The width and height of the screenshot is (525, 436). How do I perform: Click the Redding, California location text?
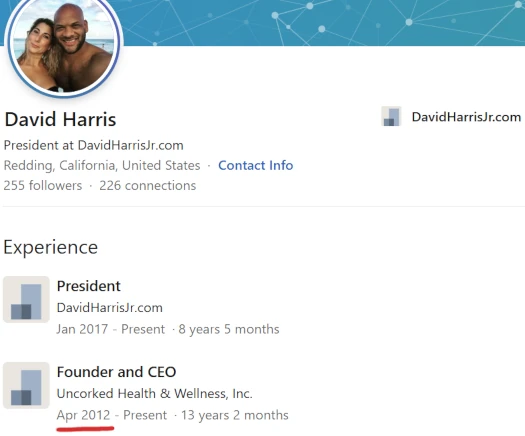click(x=102, y=165)
